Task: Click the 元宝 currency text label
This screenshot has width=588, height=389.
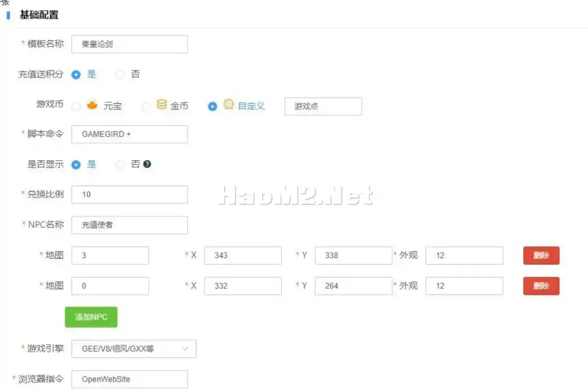Action: click(x=112, y=106)
